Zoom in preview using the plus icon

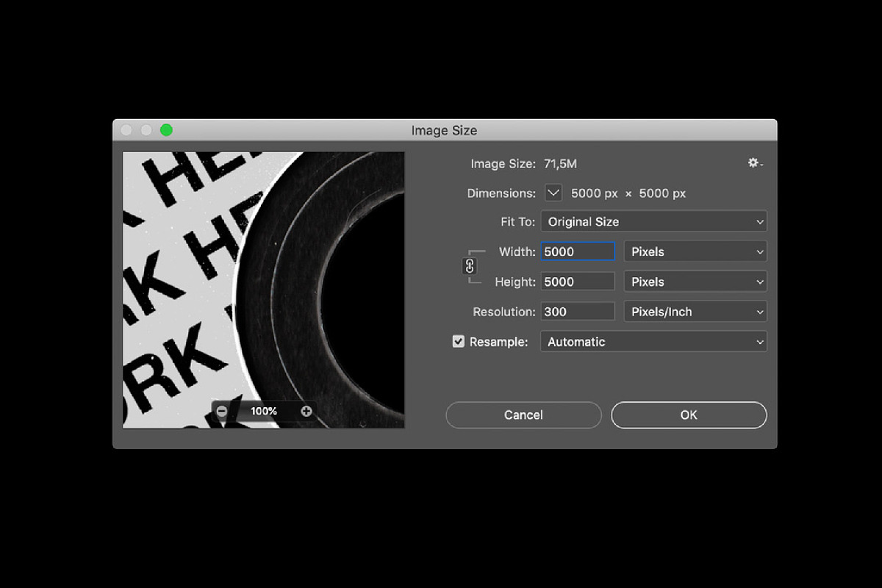(306, 411)
